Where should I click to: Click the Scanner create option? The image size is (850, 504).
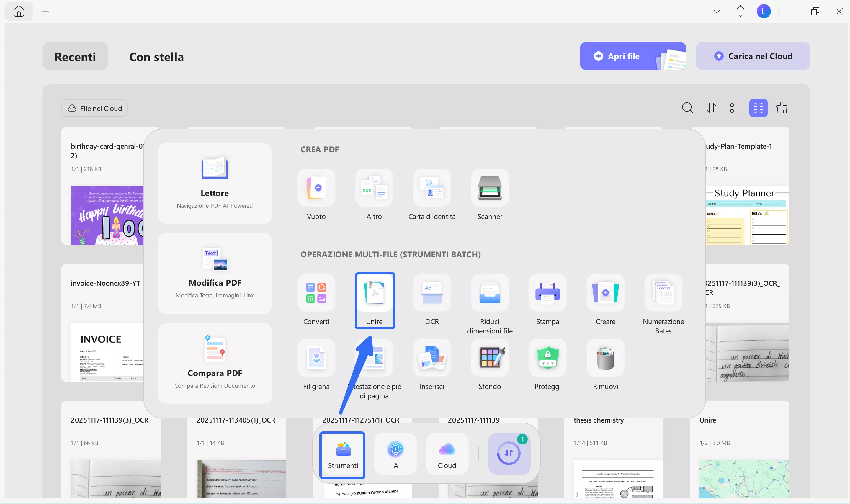tap(489, 188)
